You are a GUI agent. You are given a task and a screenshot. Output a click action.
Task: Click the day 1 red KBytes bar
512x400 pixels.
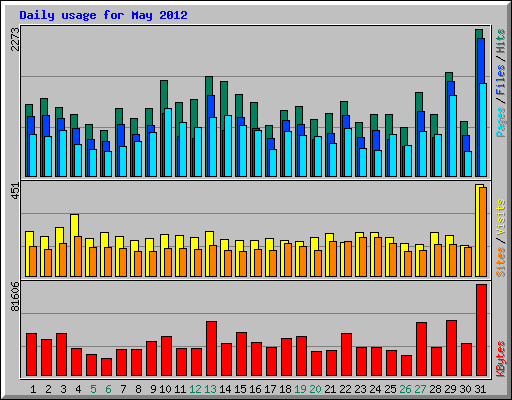point(31,355)
